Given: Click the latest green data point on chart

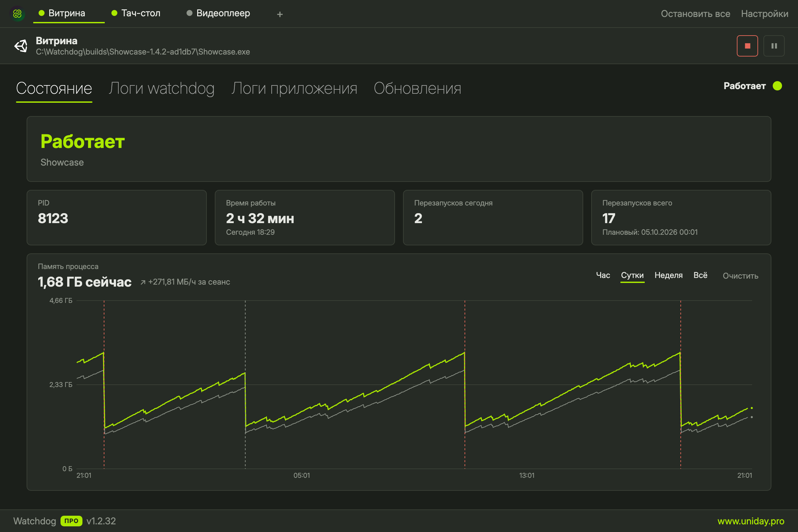Looking at the screenshot, I should [x=752, y=408].
